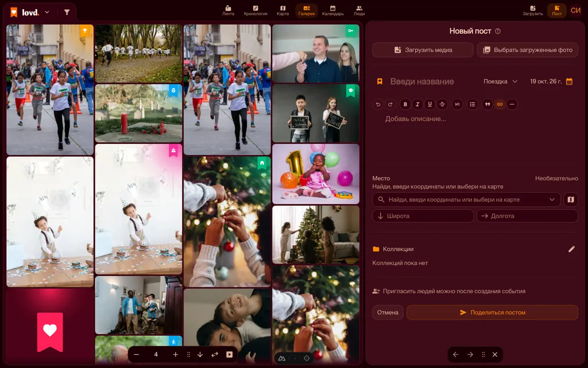The height and width of the screenshot is (368, 588).
Task: Add a bulleted list to the description
Action: coord(473,105)
